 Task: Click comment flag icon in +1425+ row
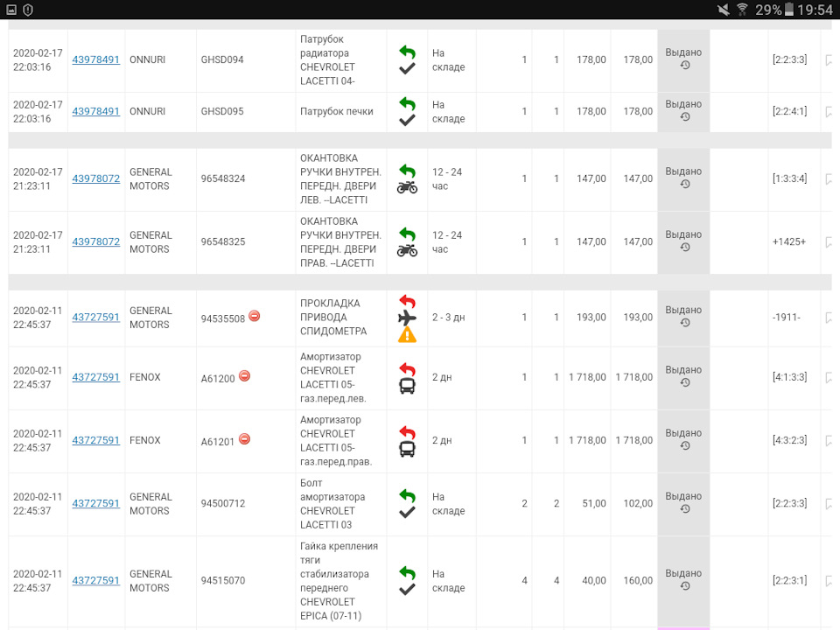[829, 242]
